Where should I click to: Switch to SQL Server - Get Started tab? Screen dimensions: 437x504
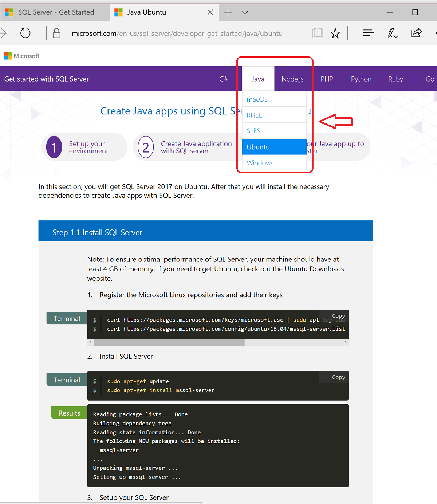(55, 12)
